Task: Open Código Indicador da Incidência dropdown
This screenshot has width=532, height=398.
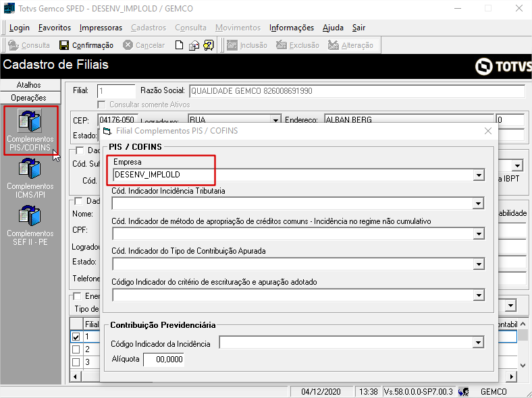Action: (478, 343)
